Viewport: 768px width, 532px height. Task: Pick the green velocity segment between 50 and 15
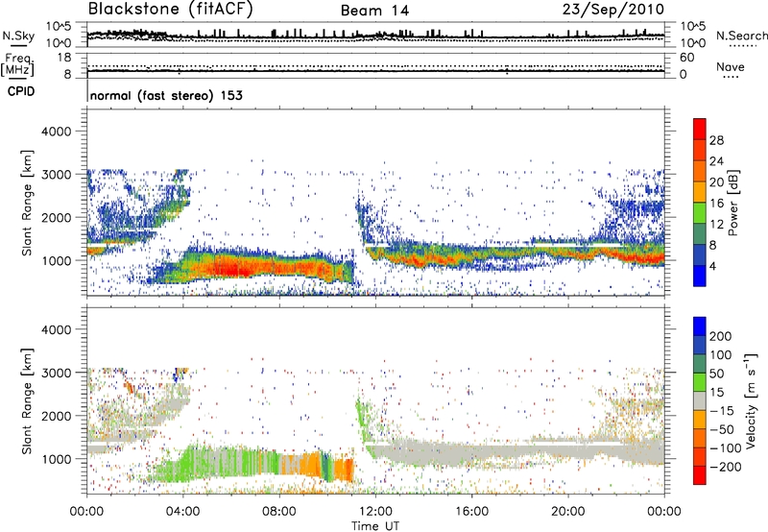click(x=700, y=382)
